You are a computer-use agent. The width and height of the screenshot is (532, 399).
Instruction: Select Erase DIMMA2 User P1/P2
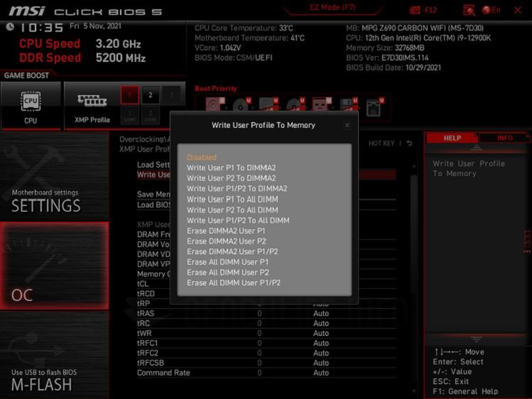point(232,251)
